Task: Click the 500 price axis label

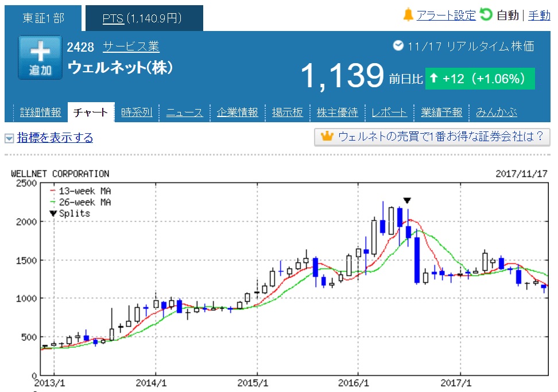Action: 29,337
